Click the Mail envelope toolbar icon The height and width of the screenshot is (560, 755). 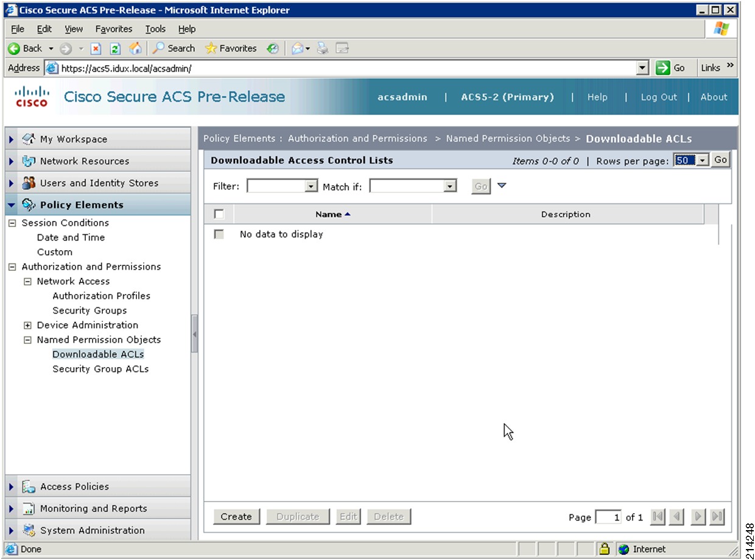click(x=298, y=49)
